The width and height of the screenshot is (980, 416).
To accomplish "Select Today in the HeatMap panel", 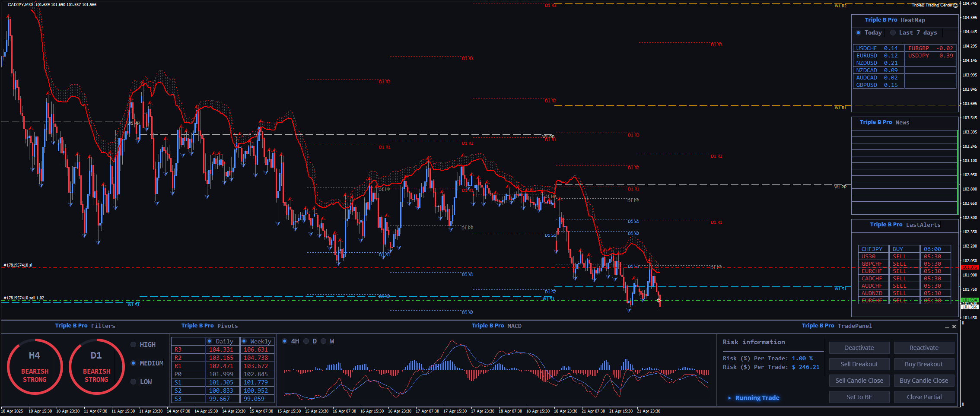I will click(x=858, y=33).
